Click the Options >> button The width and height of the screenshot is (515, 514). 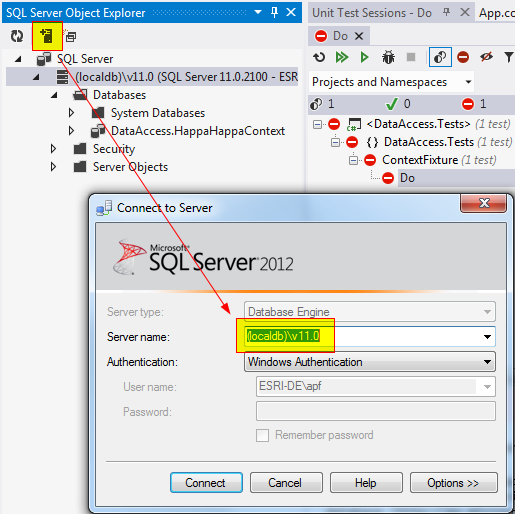[x=453, y=483]
